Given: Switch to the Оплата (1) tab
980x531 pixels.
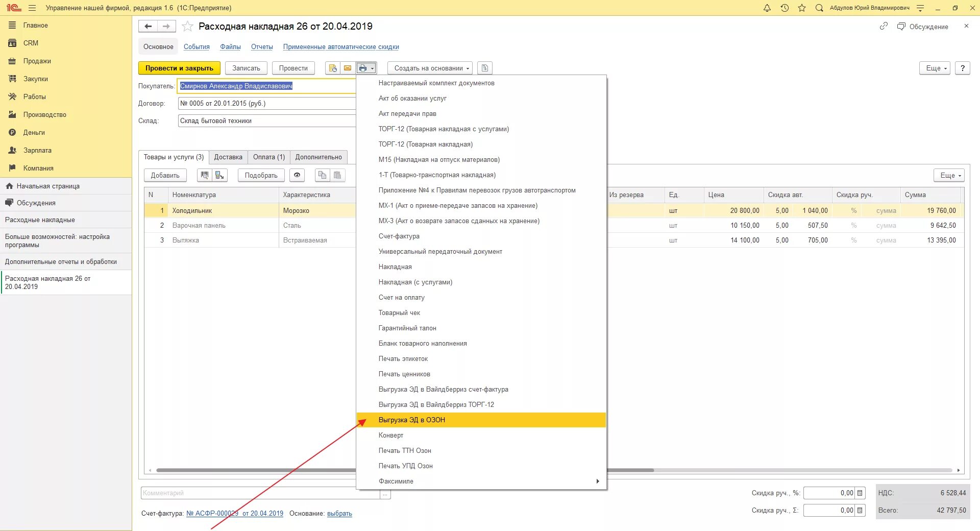Looking at the screenshot, I should pos(269,157).
